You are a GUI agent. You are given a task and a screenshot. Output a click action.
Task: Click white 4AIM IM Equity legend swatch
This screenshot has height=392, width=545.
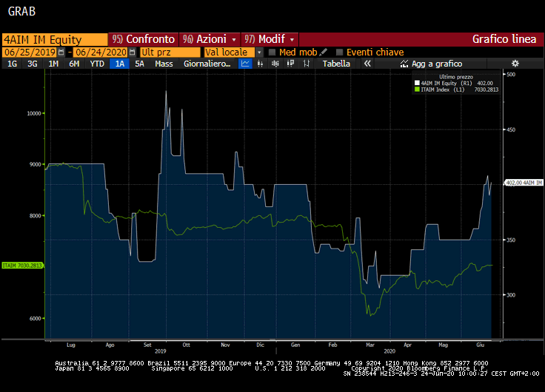(x=417, y=83)
